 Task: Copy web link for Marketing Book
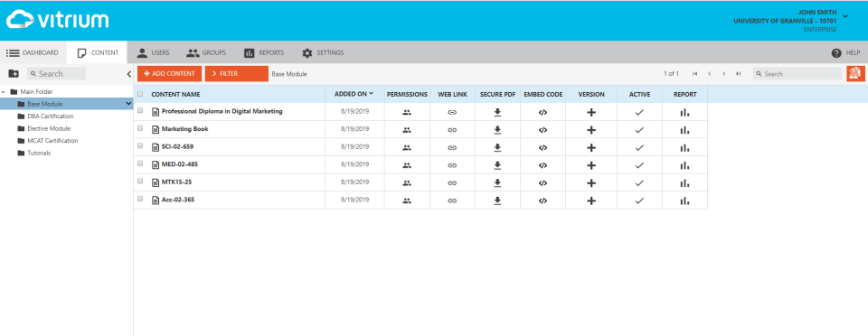pos(452,130)
